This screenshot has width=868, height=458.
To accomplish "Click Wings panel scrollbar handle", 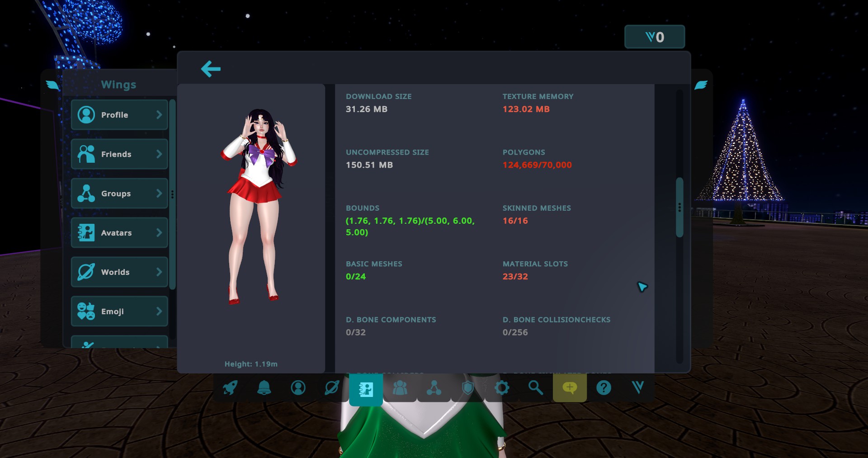I will pyautogui.click(x=172, y=194).
